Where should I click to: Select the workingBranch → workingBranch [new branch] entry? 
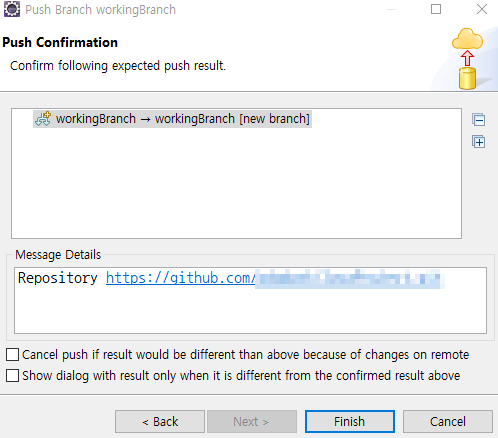(172, 119)
